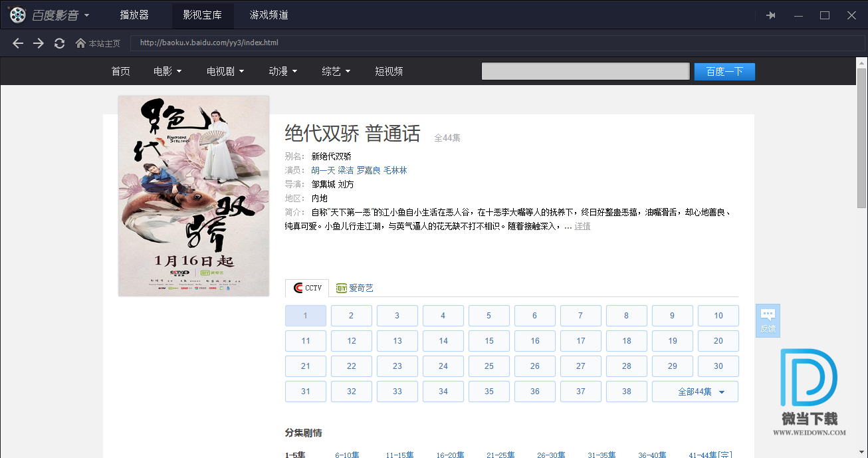Select the CCTV source tab
The width and height of the screenshot is (868, 458).
(307, 288)
